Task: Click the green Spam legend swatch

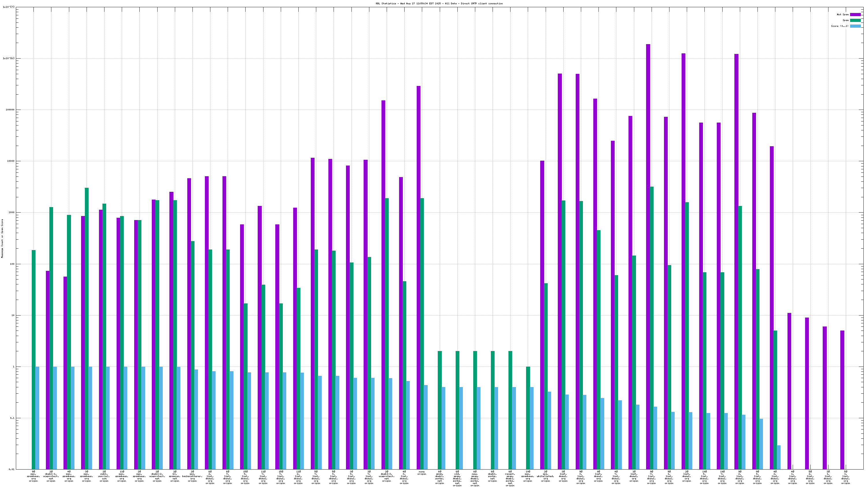Action: click(855, 20)
